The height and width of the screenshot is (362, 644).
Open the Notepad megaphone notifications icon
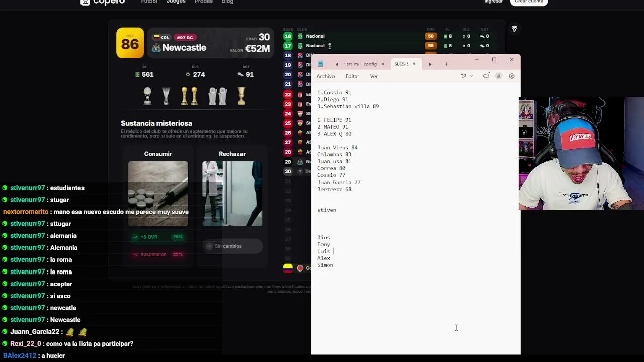(x=486, y=76)
